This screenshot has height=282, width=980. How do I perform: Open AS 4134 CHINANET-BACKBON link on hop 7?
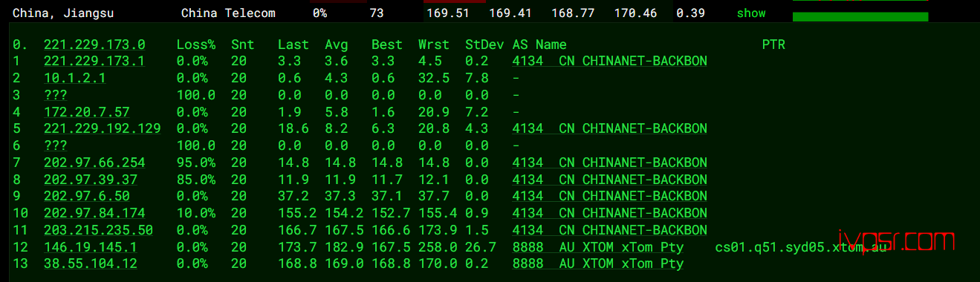click(610, 163)
